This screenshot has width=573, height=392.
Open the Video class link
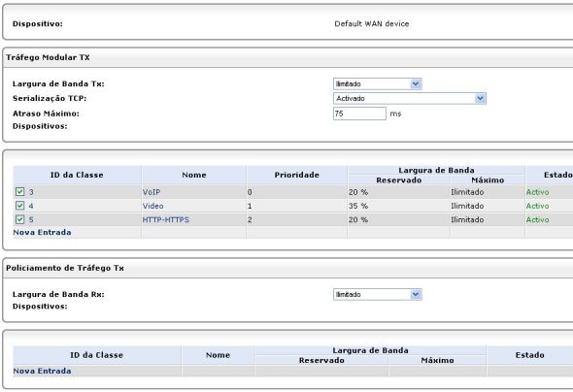[x=152, y=206]
